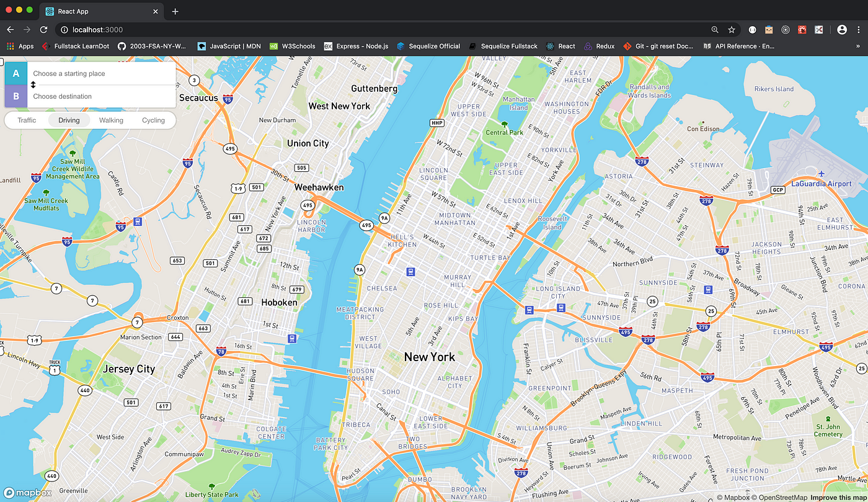Open the Redux bookmark
This screenshot has width=868, height=502.
pos(598,46)
